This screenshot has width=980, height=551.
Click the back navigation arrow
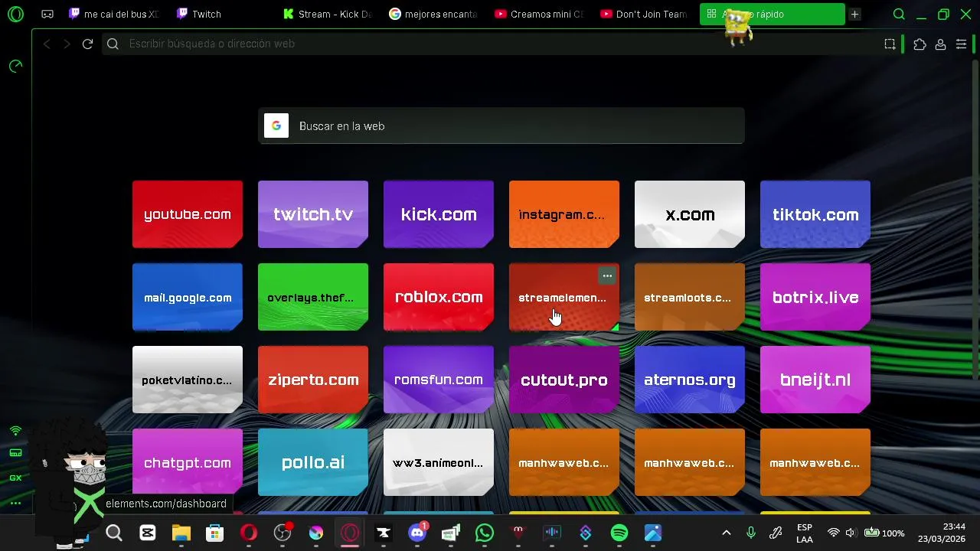[47, 44]
